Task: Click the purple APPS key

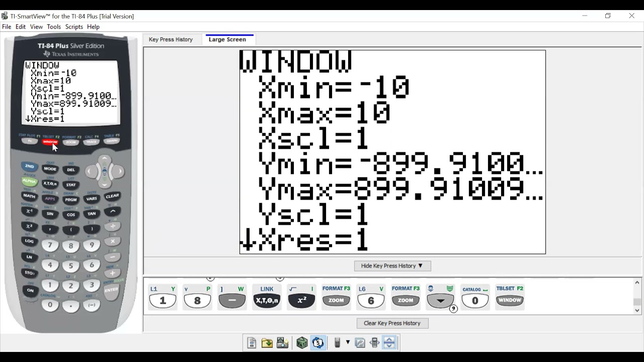Action: (x=50, y=199)
